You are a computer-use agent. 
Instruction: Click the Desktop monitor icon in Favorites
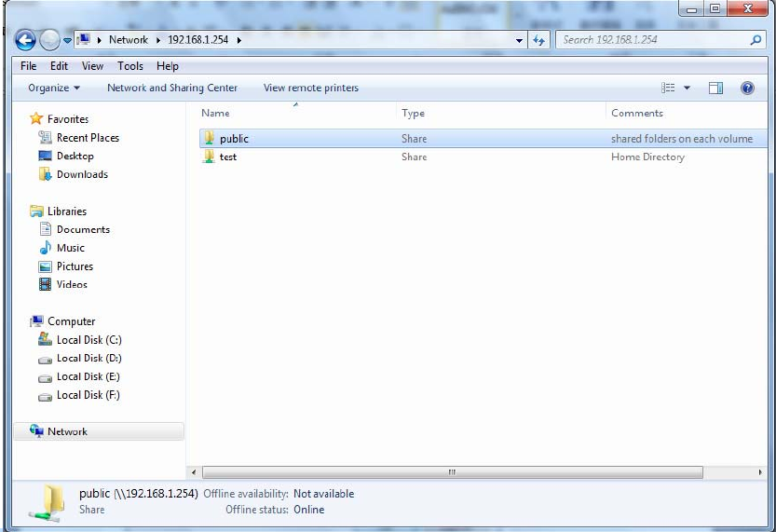pos(45,156)
